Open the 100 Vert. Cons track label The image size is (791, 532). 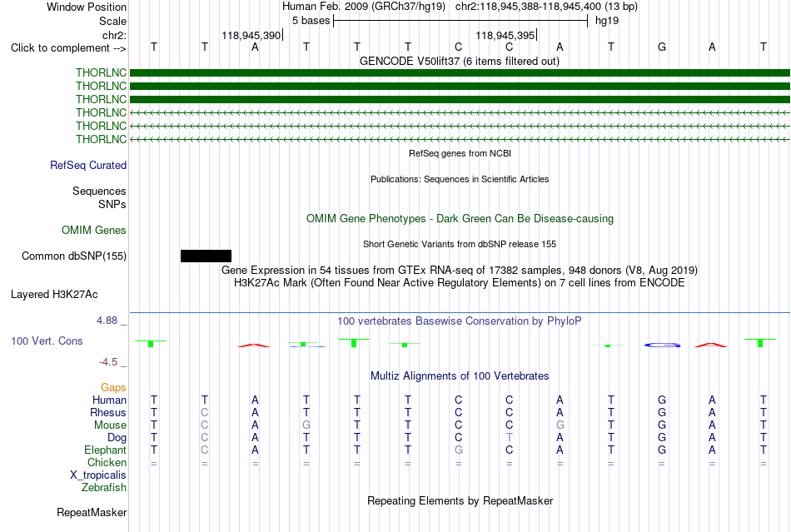(47, 341)
